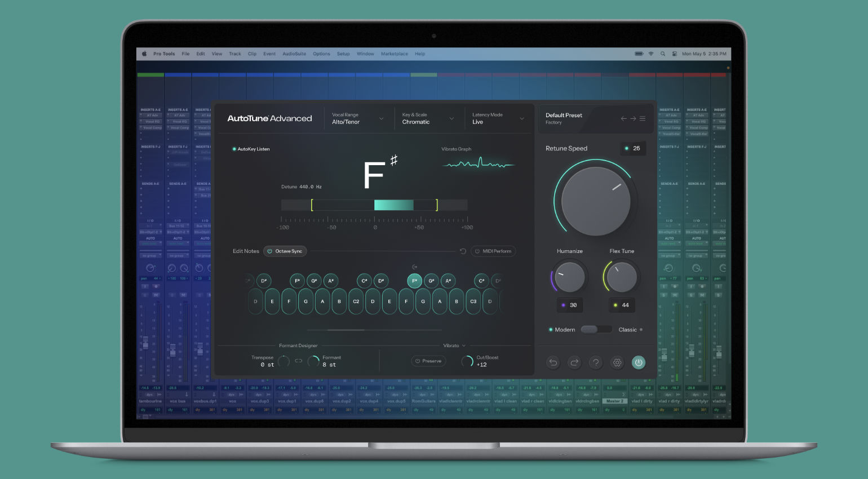Open the Marketplace menu
The height and width of the screenshot is (479, 868).
[x=395, y=54]
